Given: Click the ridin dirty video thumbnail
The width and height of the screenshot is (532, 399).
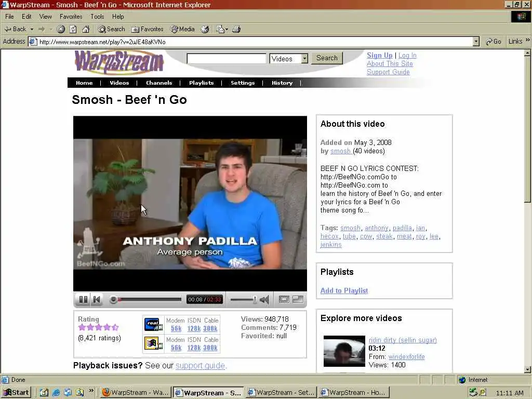Looking at the screenshot, I should click(x=344, y=351).
